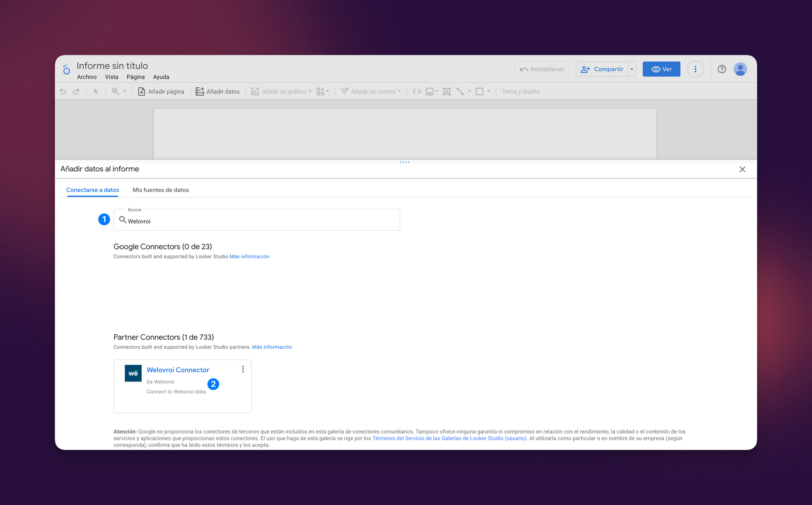Image resolution: width=812 pixels, height=505 pixels.
Task: Click the help question mark icon
Action: [x=722, y=69]
